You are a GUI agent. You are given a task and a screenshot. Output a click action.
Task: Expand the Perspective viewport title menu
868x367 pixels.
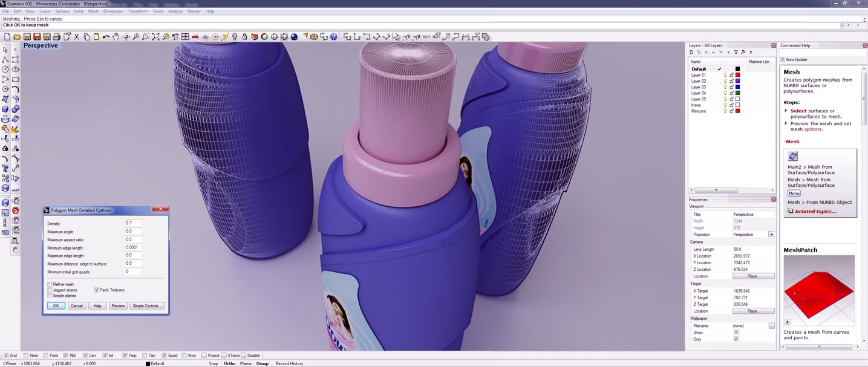(41, 46)
